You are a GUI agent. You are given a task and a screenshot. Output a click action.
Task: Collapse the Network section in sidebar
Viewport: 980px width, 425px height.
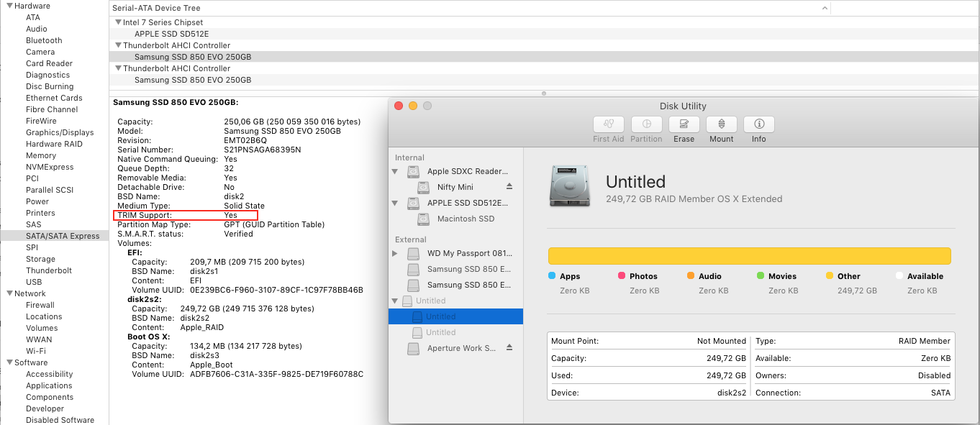click(x=9, y=293)
